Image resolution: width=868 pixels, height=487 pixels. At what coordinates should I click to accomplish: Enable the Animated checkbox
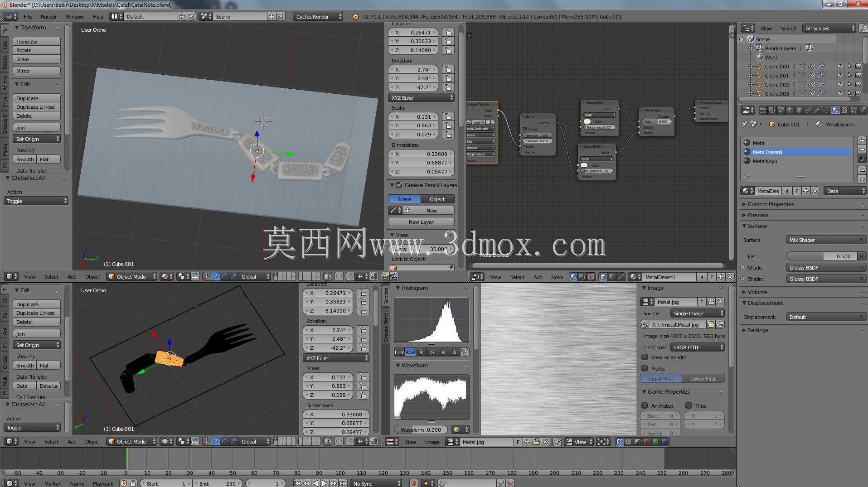(645, 405)
